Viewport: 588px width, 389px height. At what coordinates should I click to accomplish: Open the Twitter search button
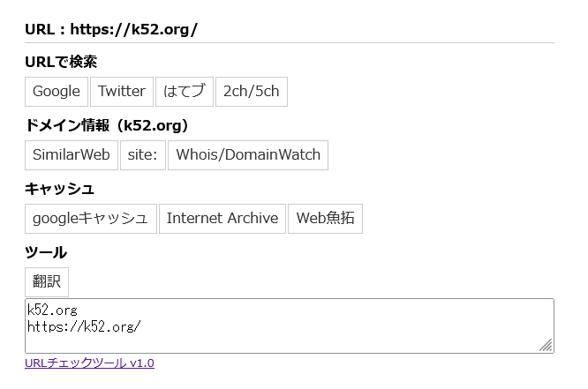122,92
